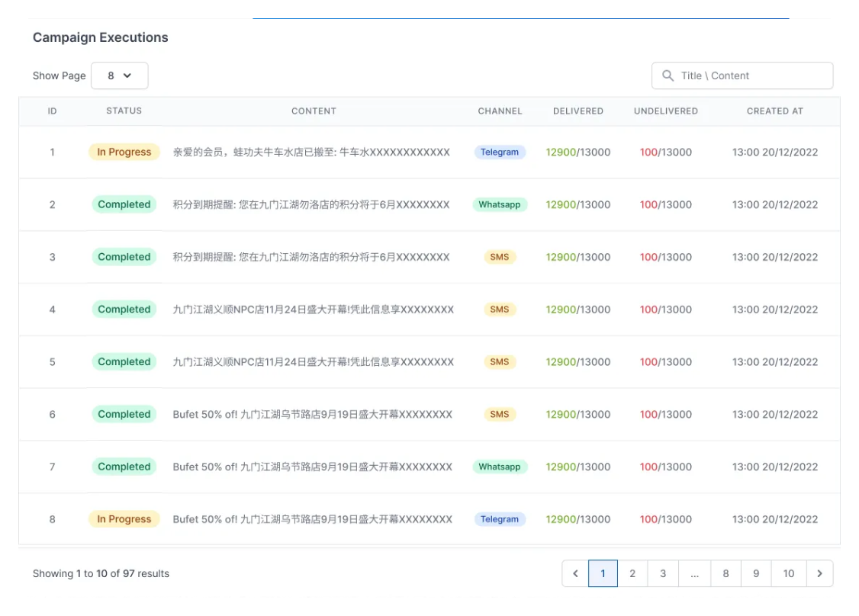Click Completed status badge in row 5
This screenshot has width=859, height=616.
(124, 362)
